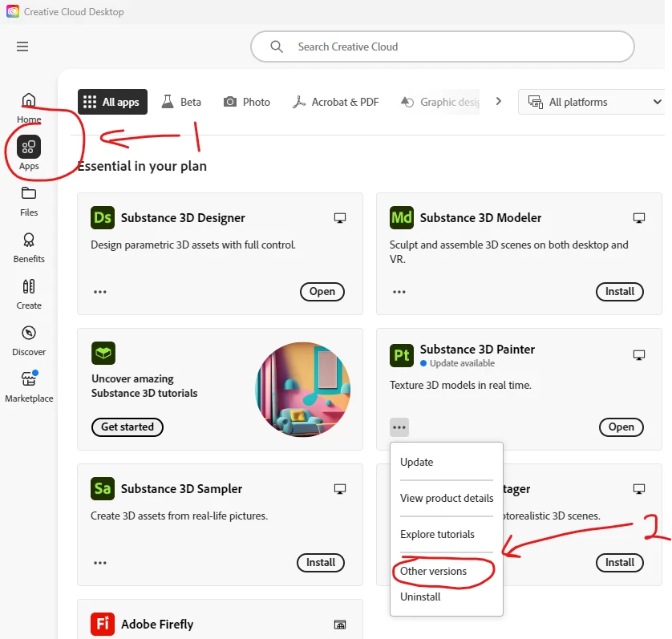Click Substance 3D Sampler Sa icon
This screenshot has width=672, height=639.
(103, 488)
